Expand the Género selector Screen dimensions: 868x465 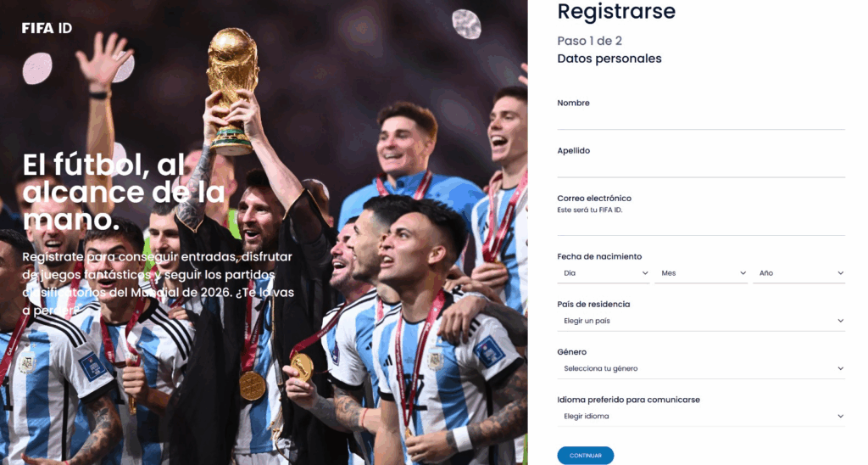coord(701,369)
